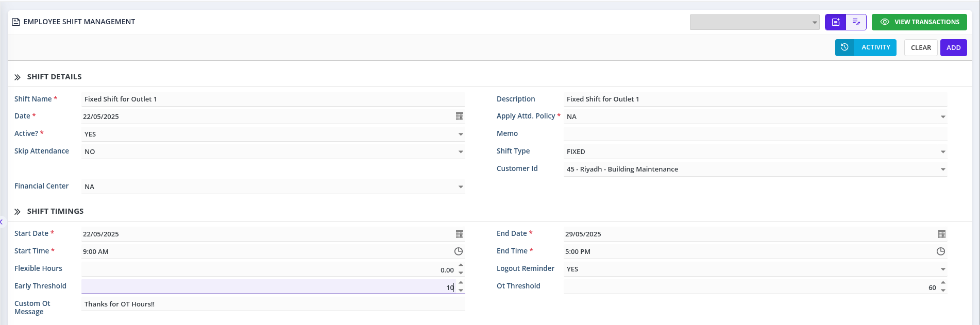Image resolution: width=980 pixels, height=325 pixels.
Task: Increase Ot Threshold with the up arrow
Action: 943,283
